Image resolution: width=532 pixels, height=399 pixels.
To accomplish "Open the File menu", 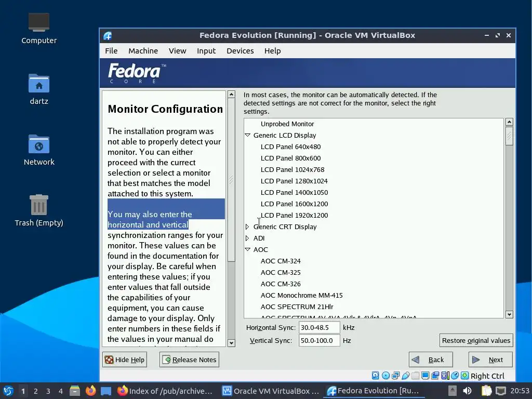I will [x=111, y=51].
